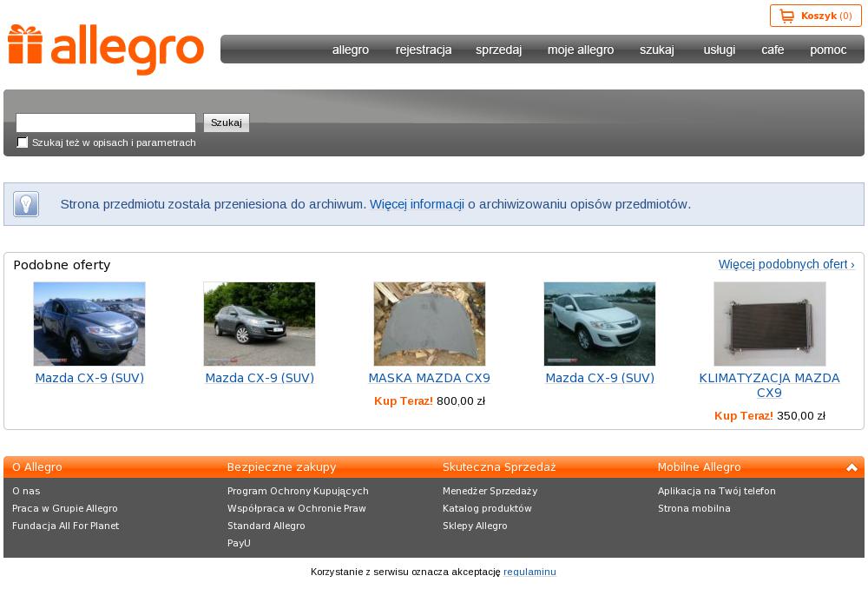Open the gray Mazda photo with trees behind
Screen dimensions: 868x589
[260, 323]
